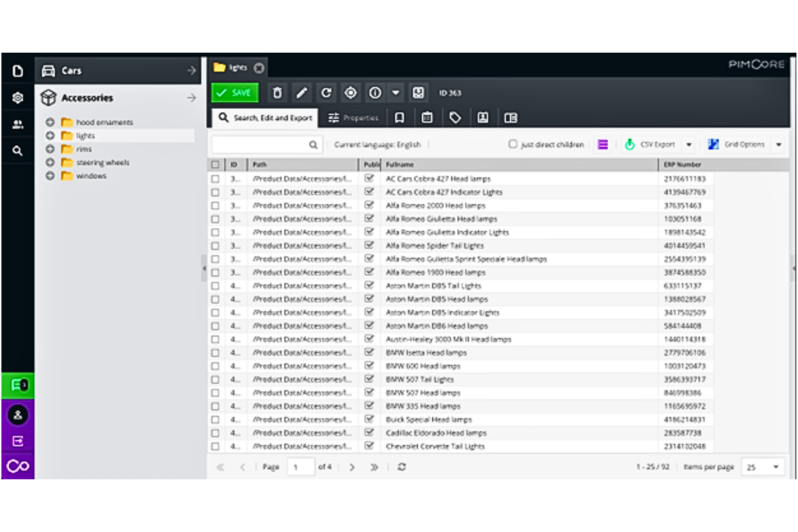
Task: Click the purple batch edit list icon
Action: [x=603, y=144]
